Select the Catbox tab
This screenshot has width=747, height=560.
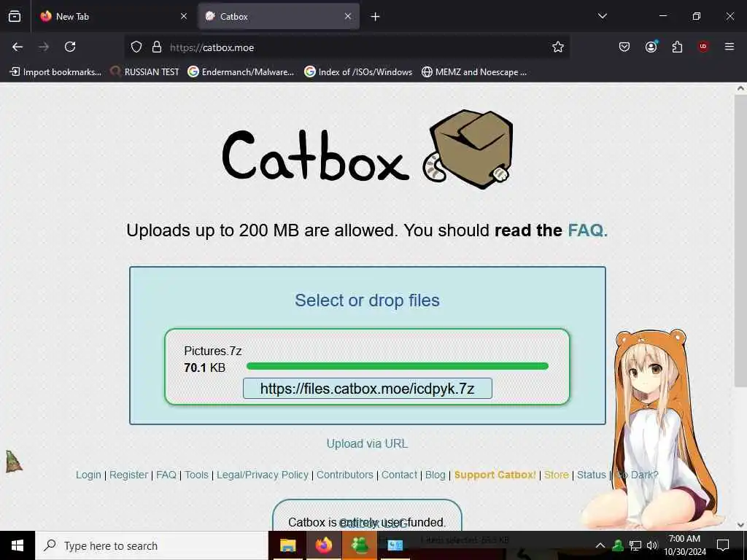pyautogui.click(x=279, y=16)
